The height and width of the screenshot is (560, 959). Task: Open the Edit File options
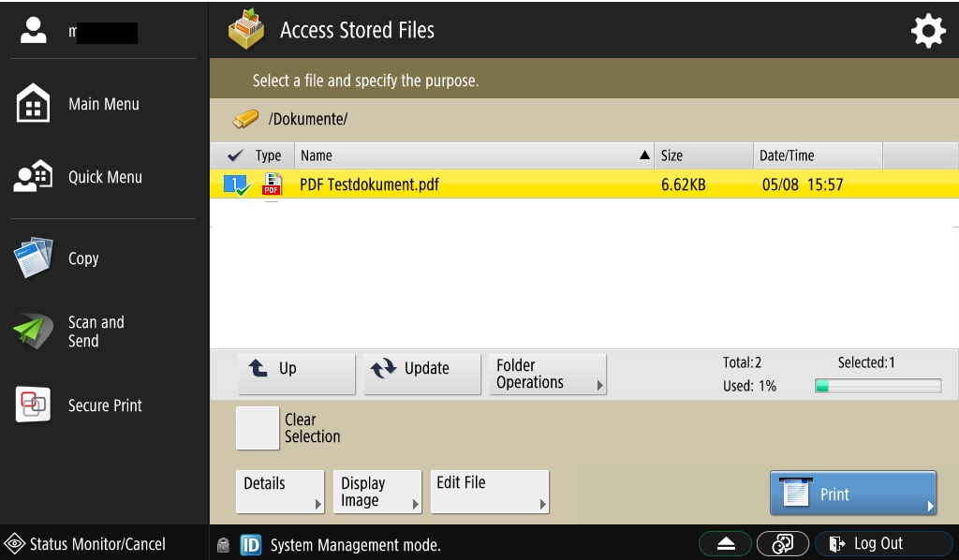(489, 492)
